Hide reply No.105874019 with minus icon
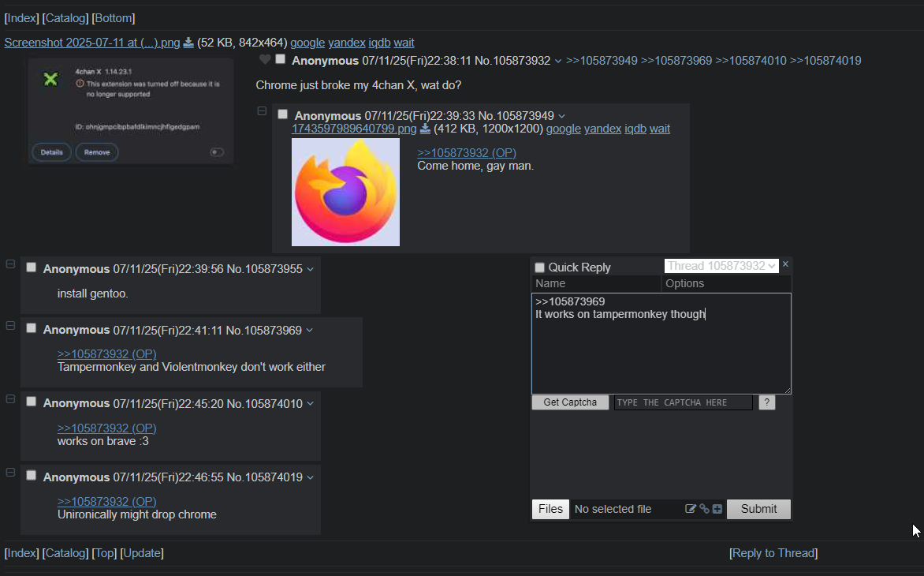Viewport: 924px width, 576px height. [x=10, y=472]
